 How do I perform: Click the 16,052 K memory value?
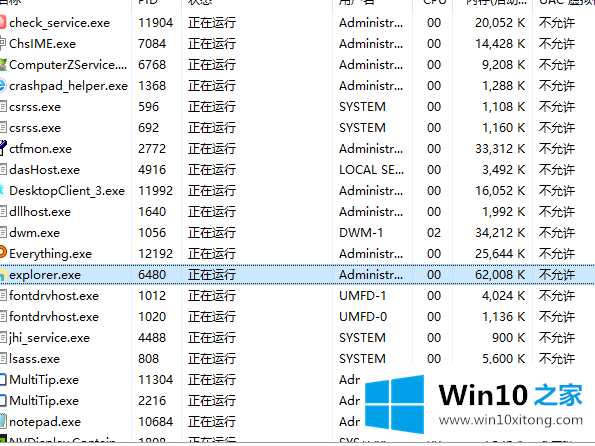tap(500, 191)
